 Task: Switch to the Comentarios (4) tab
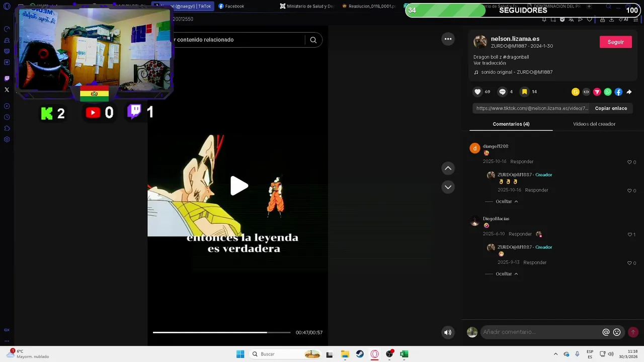(511, 124)
